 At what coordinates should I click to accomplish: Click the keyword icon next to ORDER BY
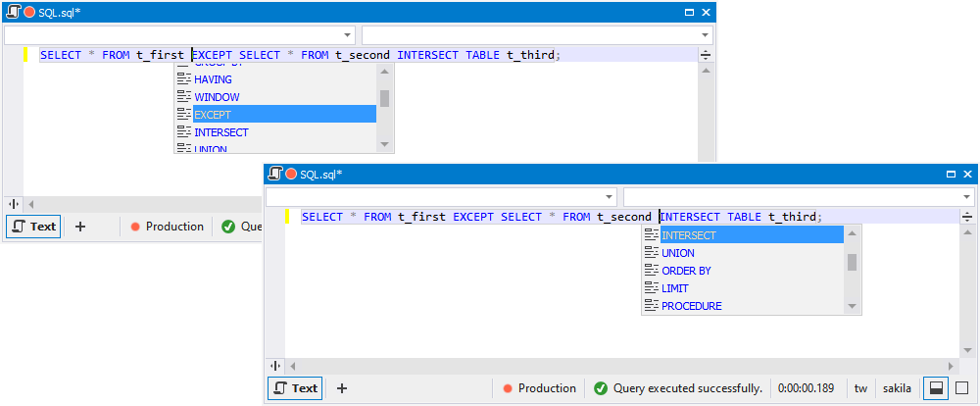(650, 271)
